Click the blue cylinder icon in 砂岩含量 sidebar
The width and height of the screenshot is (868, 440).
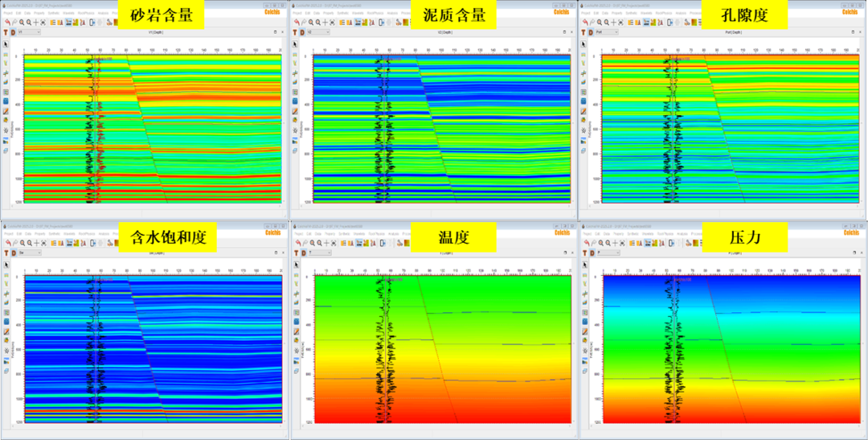pos(6,101)
